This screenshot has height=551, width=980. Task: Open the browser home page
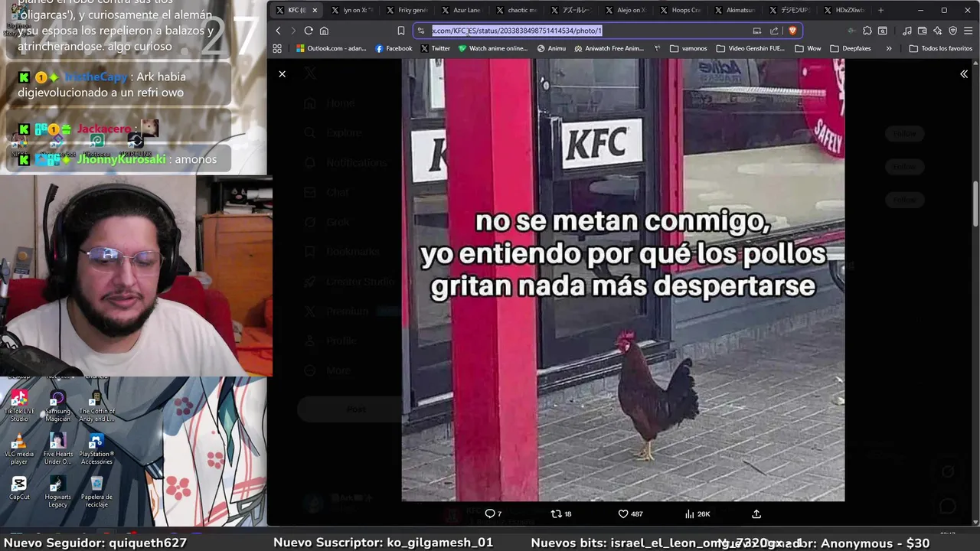coord(324,31)
